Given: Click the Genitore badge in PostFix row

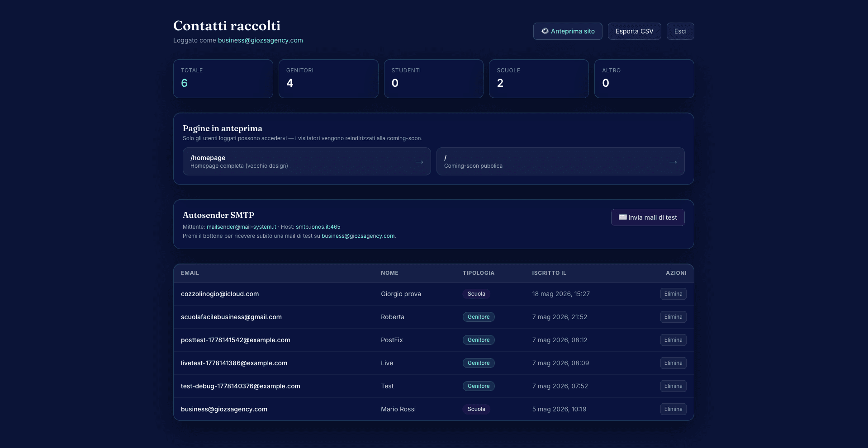Looking at the screenshot, I should pyautogui.click(x=479, y=340).
